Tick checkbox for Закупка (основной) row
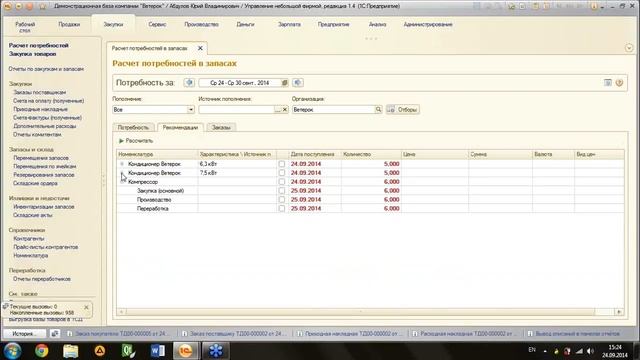The image size is (640, 360). (x=282, y=191)
